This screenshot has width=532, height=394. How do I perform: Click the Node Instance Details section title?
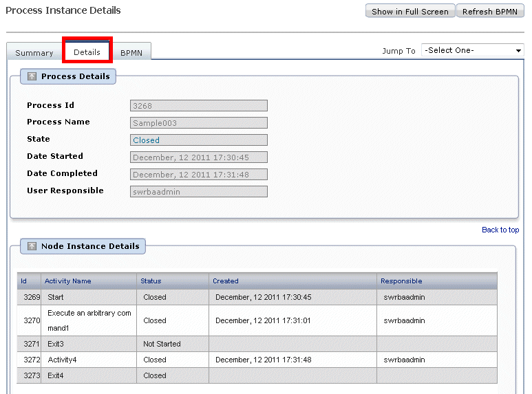[x=90, y=246]
